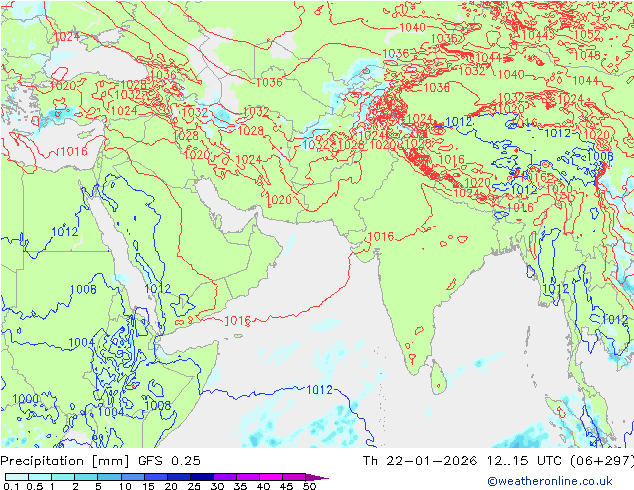The image size is (634, 490).
Task: Pick the 10–15 mm blue legend swatch
Action: 132,477
